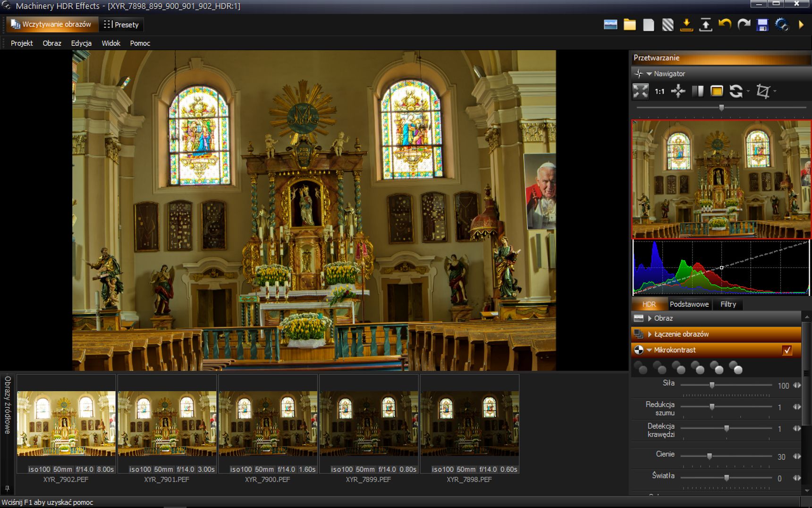Open the Projekt menu
This screenshot has height=508, width=812.
tap(22, 43)
